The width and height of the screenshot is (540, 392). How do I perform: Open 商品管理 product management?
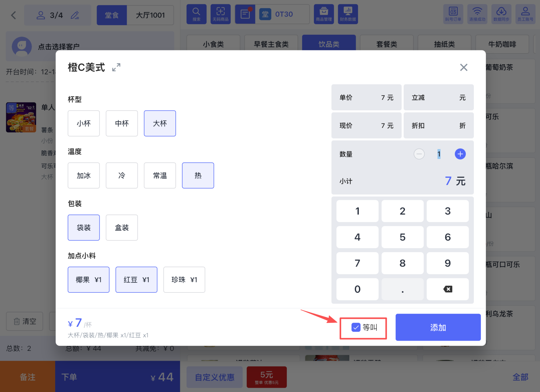324,14
